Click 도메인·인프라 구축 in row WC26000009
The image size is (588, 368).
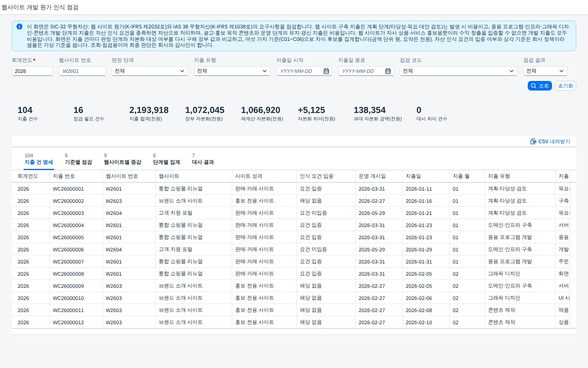(x=510, y=286)
